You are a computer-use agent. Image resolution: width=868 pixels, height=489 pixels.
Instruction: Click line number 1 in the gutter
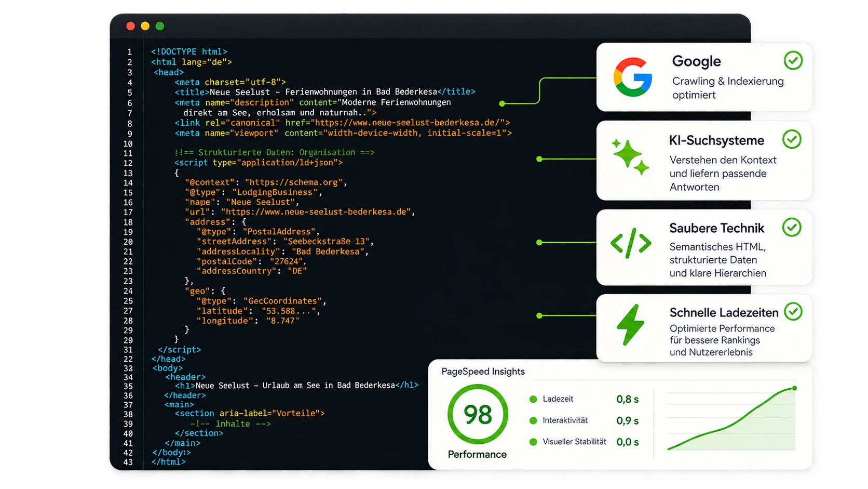click(x=129, y=52)
